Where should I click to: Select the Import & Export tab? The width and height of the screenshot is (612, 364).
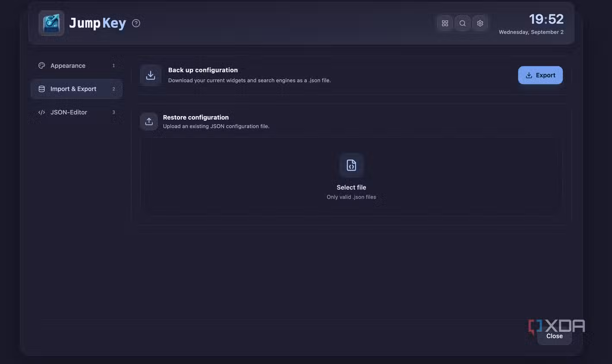click(x=76, y=89)
